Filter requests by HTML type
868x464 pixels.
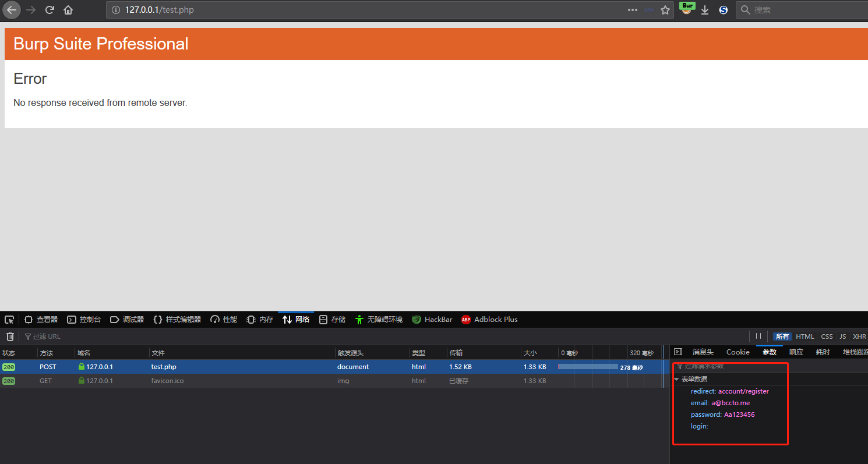[x=805, y=337]
